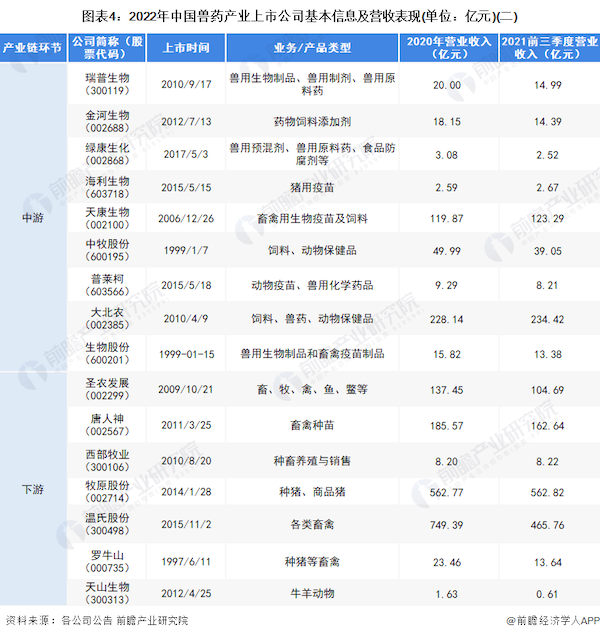Click 2021 revenue value 234.42
This screenshot has height=637, width=600.
coord(547,319)
